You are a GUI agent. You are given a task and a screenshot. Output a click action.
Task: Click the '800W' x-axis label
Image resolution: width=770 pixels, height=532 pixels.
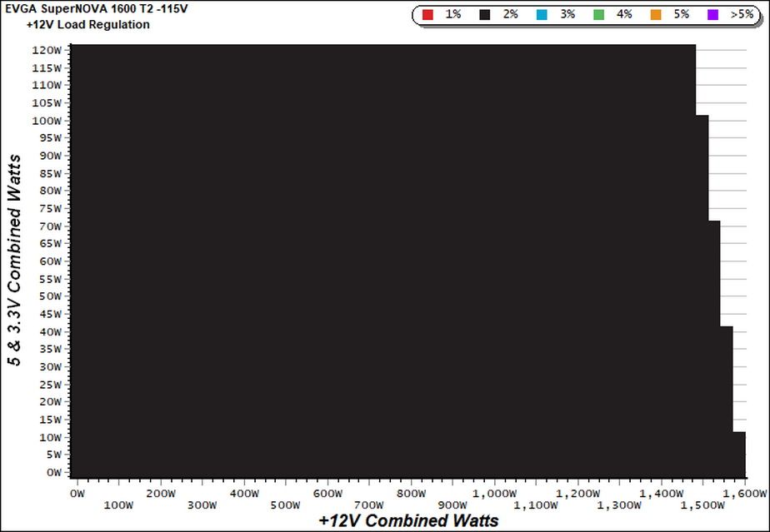point(411,494)
